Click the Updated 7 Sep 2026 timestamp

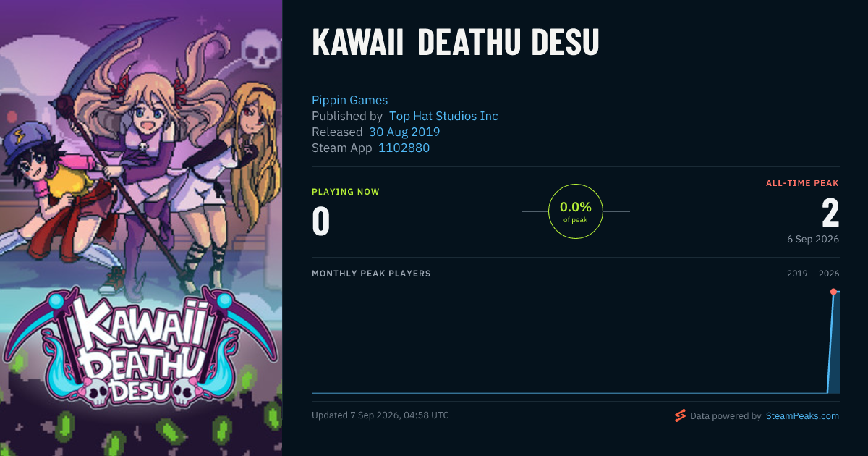click(380, 415)
